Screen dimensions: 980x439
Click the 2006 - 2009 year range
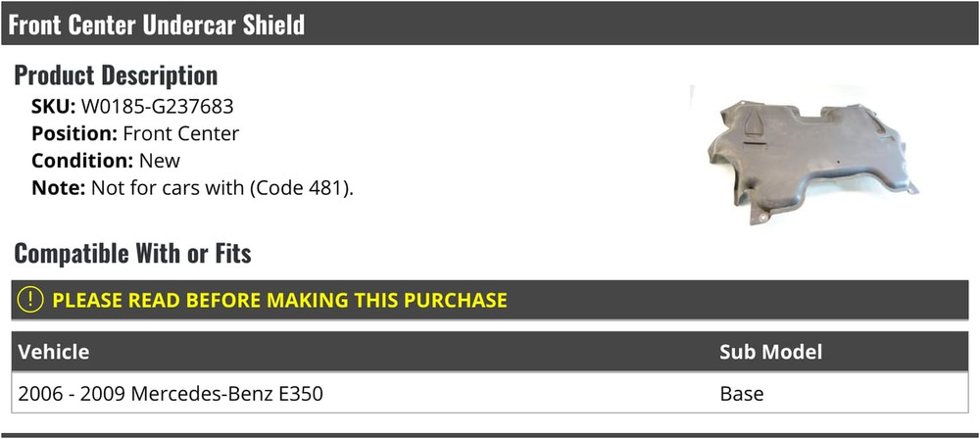(x=73, y=395)
